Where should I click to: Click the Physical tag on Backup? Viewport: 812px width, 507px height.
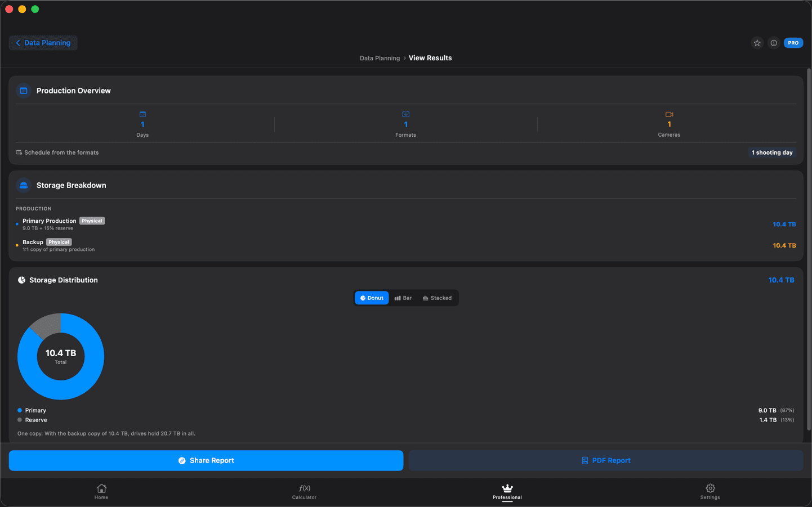59,242
